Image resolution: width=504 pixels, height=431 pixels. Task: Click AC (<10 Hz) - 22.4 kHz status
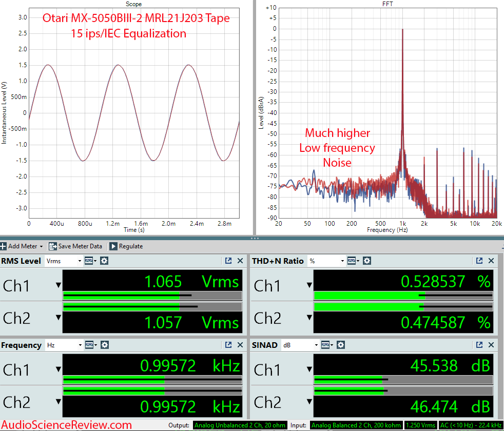[471, 425]
